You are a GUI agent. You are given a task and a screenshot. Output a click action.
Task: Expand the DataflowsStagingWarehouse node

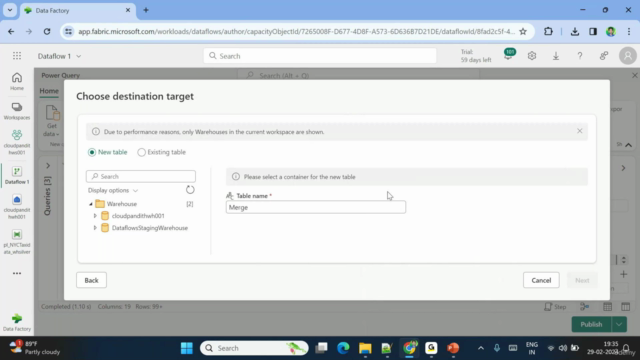coord(95,228)
